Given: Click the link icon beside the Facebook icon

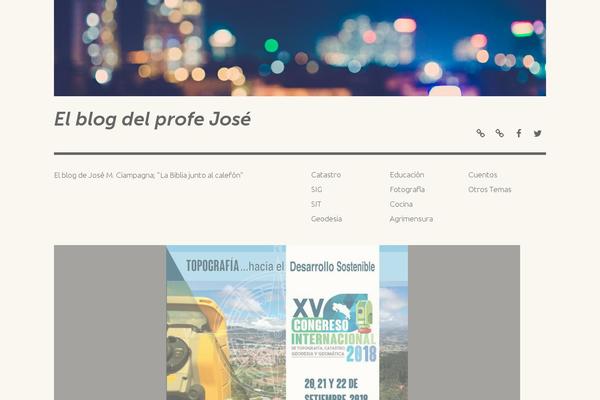Looking at the screenshot, I should click(499, 133).
